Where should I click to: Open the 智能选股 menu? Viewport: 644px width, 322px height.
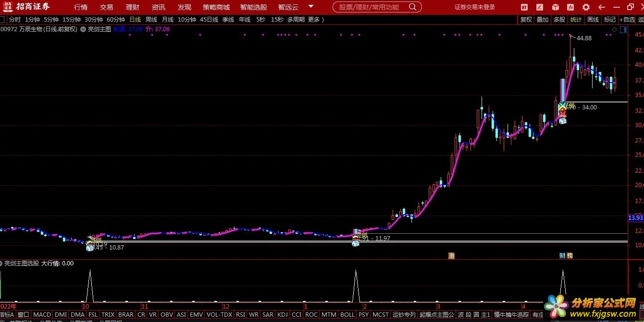coord(254,7)
